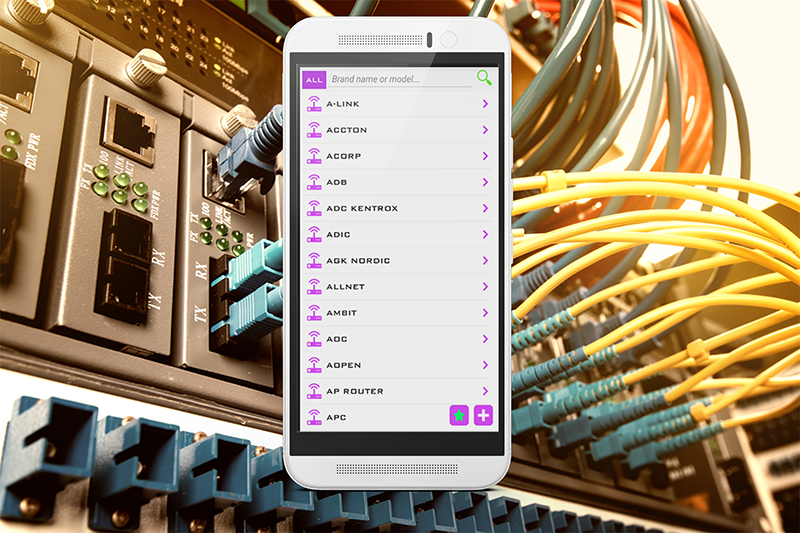Add a router with the plus button
800x533 pixels.
tap(484, 415)
